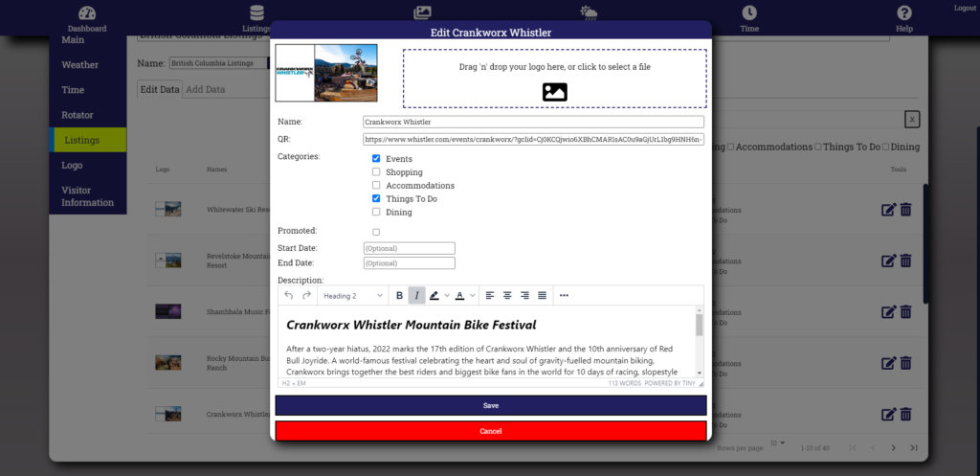Undo the last edit in description editor
Image resolution: width=980 pixels, height=476 pixels.
click(288, 295)
